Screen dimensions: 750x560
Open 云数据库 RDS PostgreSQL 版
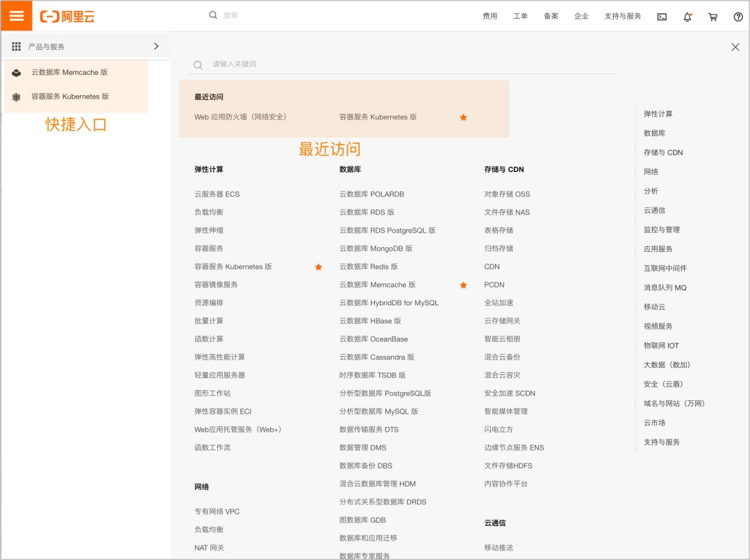(x=387, y=230)
